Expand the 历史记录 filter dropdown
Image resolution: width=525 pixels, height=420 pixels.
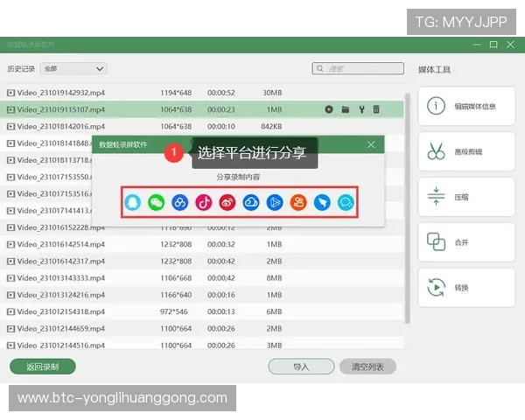coord(73,68)
